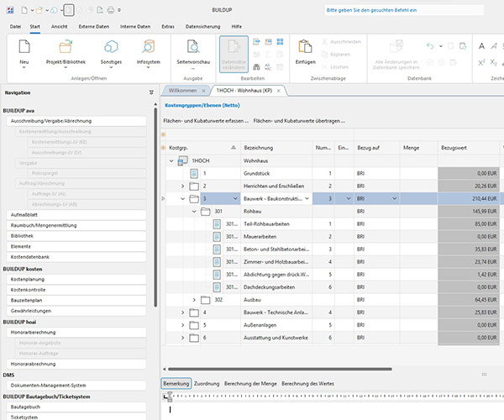The height and width of the screenshot is (420, 504).
Task: Pin the Navigation panel
Action: [x=151, y=92]
